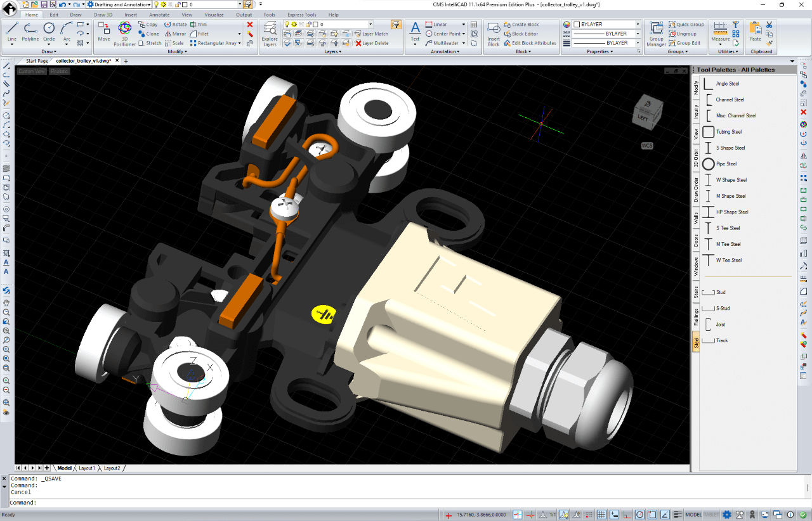Toggle MODEL space button in status bar

coord(693,515)
